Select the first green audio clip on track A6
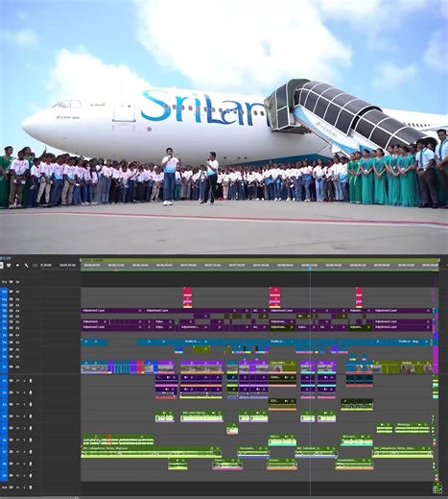Viewport: 448px width, 499px height. coord(118,440)
